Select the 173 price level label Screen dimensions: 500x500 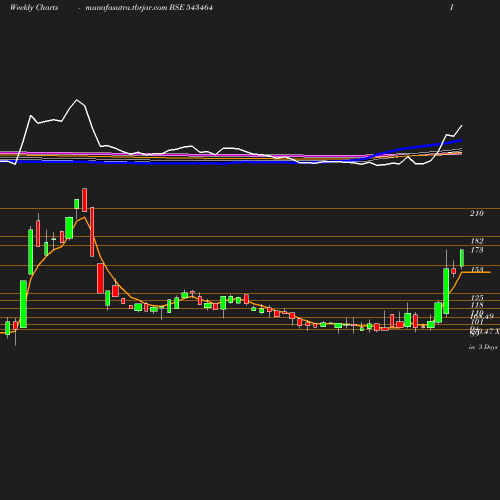(477, 250)
